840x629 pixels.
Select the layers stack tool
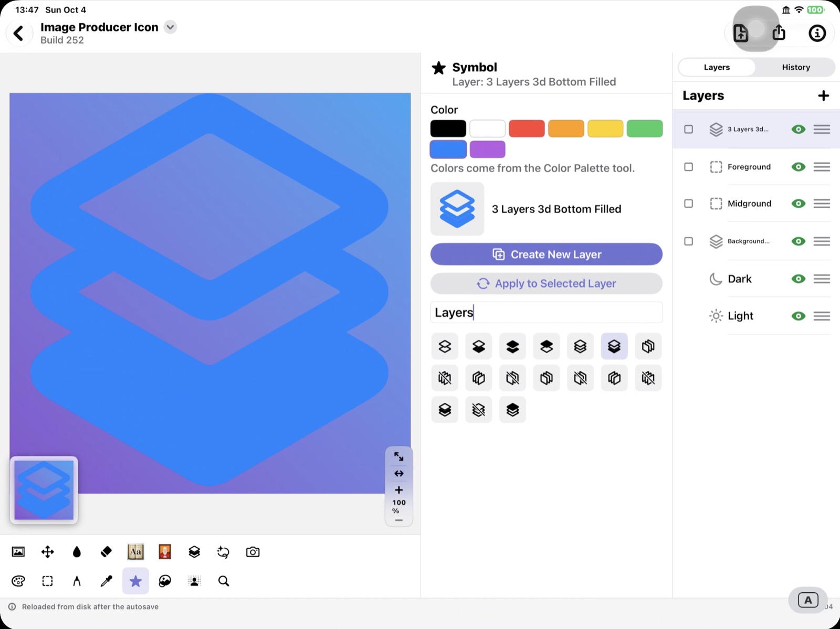pos(194,552)
